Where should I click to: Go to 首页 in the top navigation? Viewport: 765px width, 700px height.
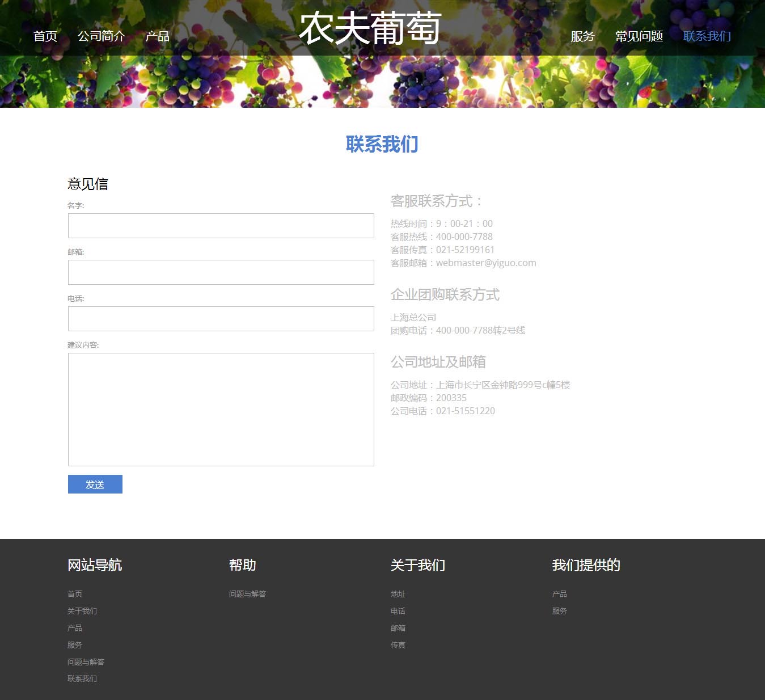point(45,36)
